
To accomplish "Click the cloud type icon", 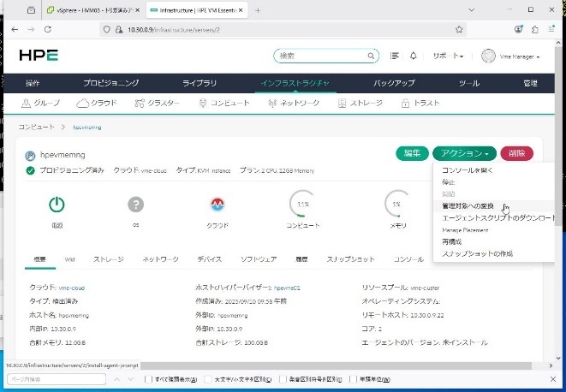I will pos(217,205).
